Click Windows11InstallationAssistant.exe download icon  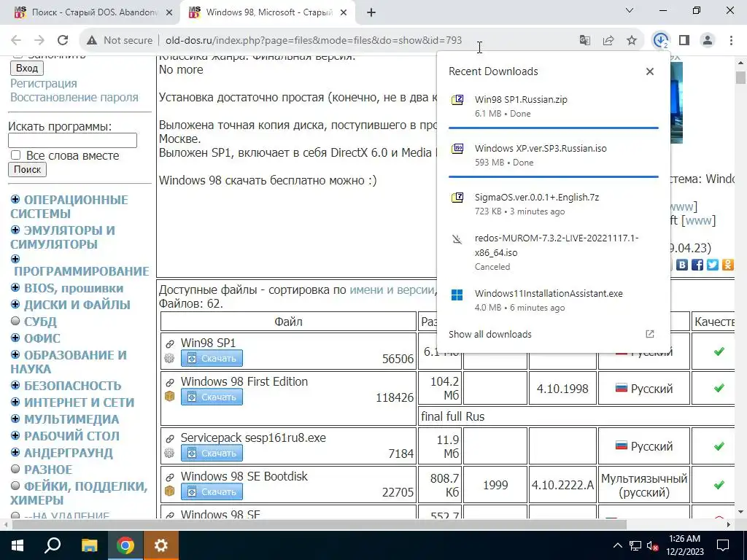click(457, 295)
